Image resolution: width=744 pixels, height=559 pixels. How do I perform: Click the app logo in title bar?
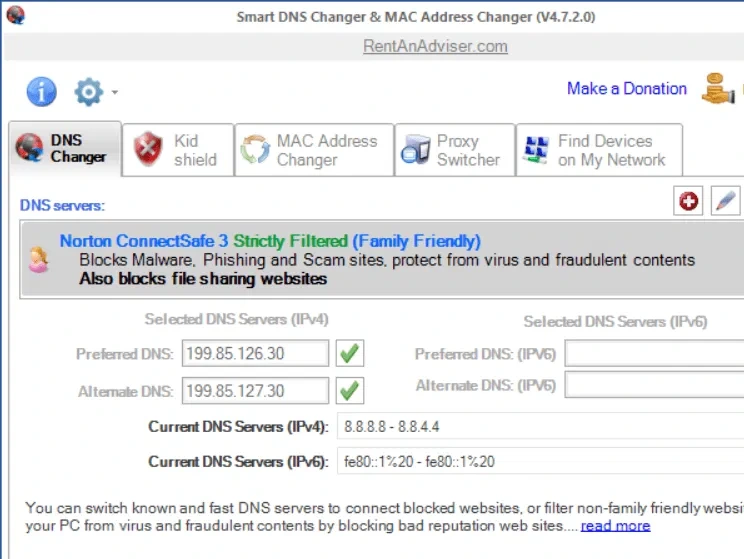pyautogui.click(x=16, y=15)
